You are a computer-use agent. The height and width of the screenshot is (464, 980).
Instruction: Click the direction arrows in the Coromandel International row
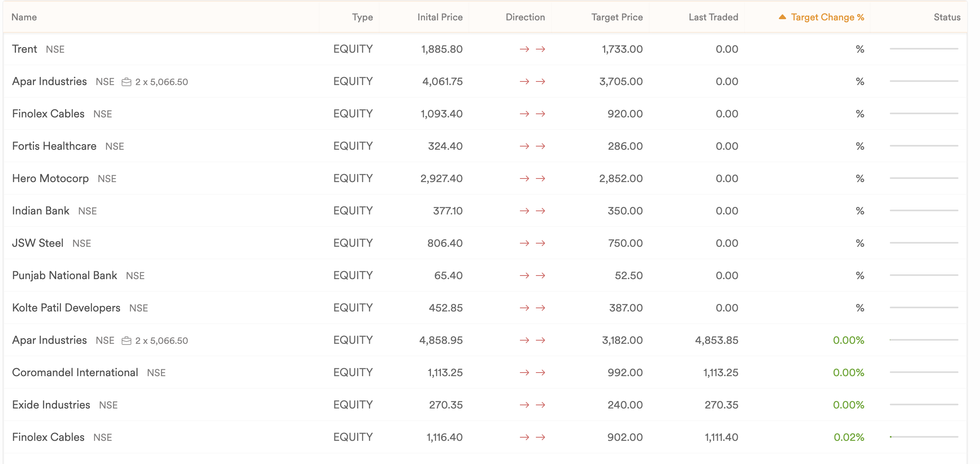(532, 373)
